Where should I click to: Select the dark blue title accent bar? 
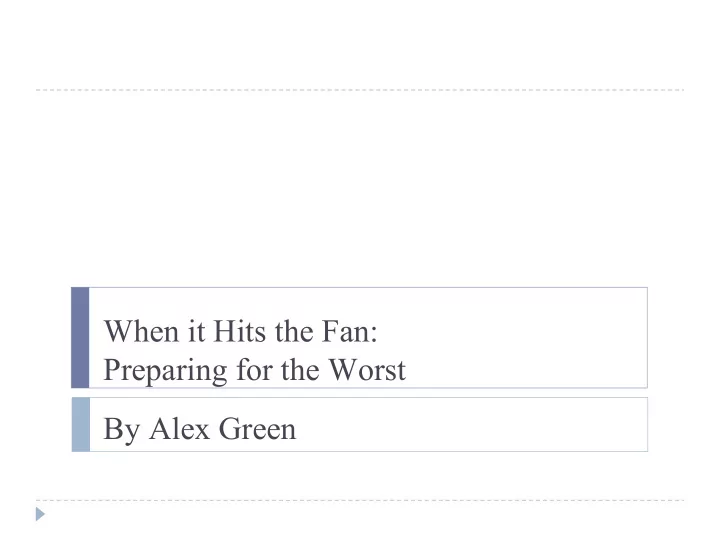tap(80, 338)
